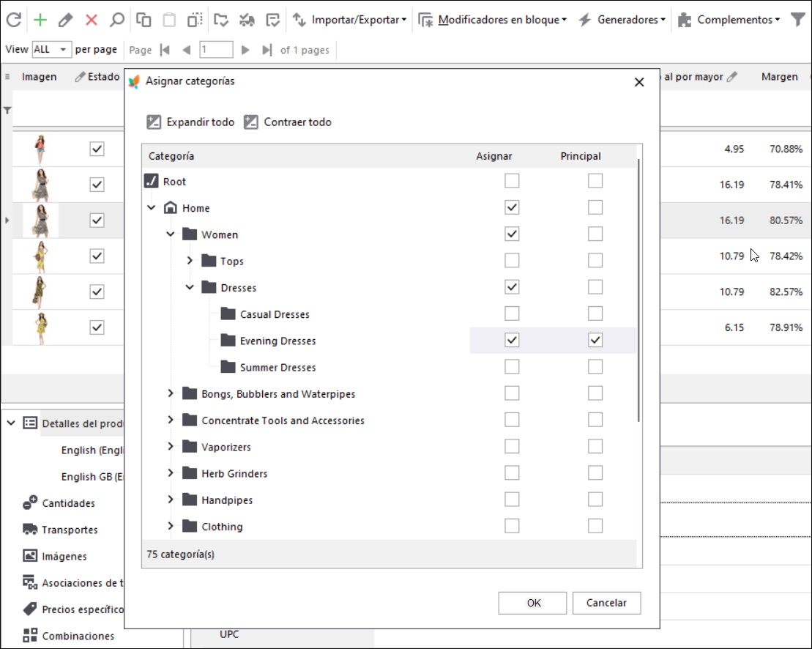Click the Root category icon
This screenshot has height=649, width=812.
[x=152, y=181]
